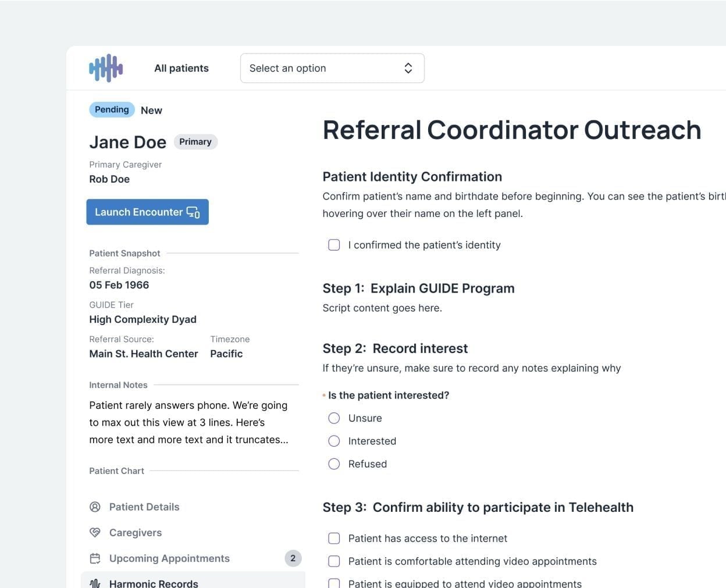Switch to the New tab

pos(151,110)
